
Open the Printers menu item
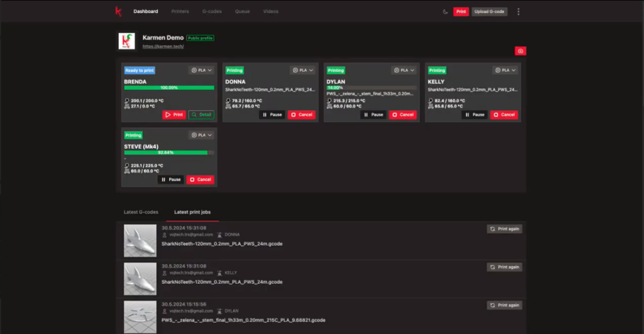point(180,11)
